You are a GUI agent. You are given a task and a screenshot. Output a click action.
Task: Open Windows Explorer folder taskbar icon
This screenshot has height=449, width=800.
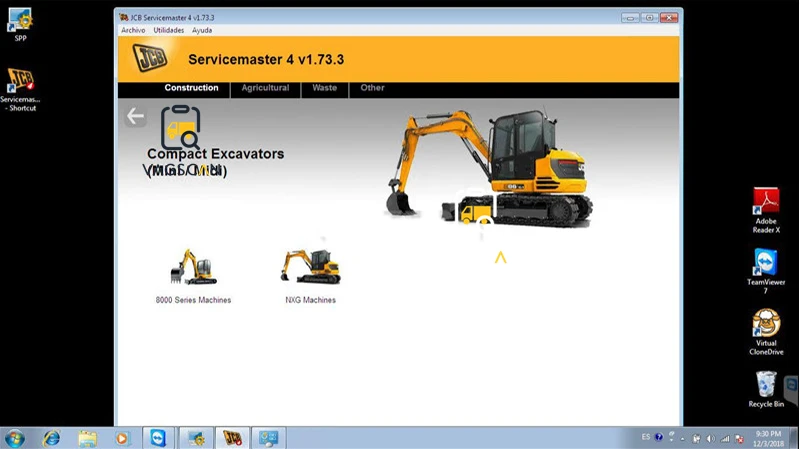(x=87, y=438)
